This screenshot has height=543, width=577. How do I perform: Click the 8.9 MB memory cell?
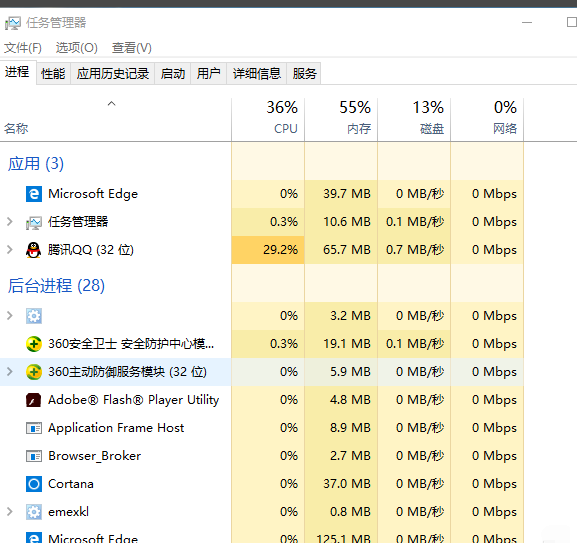[x=341, y=428]
